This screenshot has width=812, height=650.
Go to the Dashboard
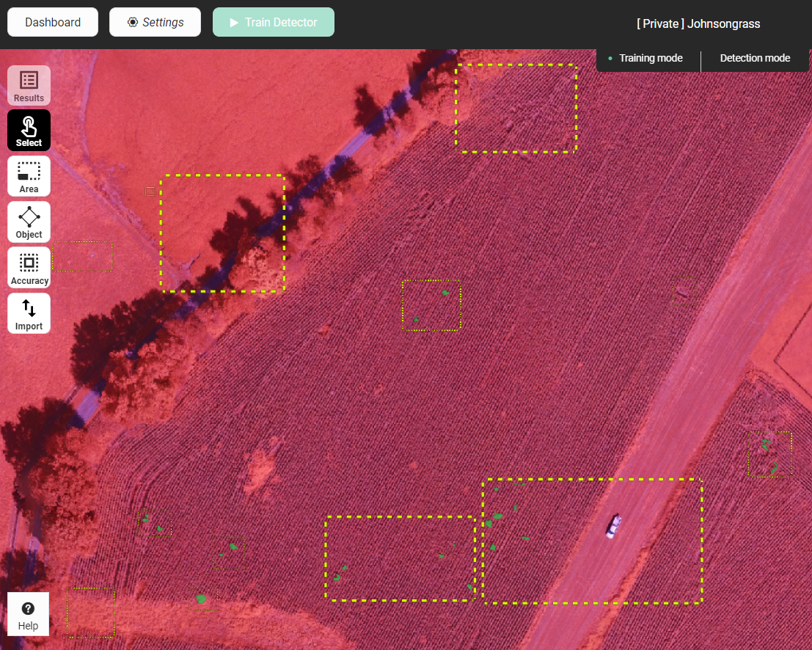click(53, 22)
